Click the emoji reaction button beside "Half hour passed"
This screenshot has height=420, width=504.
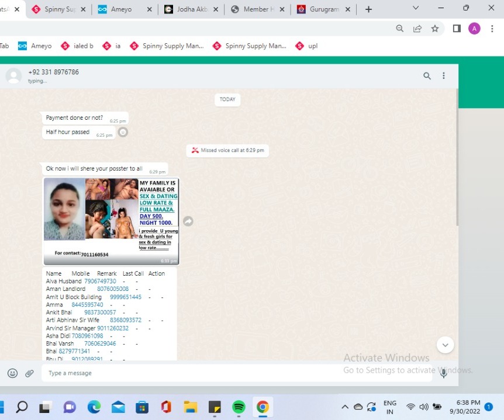pyautogui.click(x=123, y=132)
